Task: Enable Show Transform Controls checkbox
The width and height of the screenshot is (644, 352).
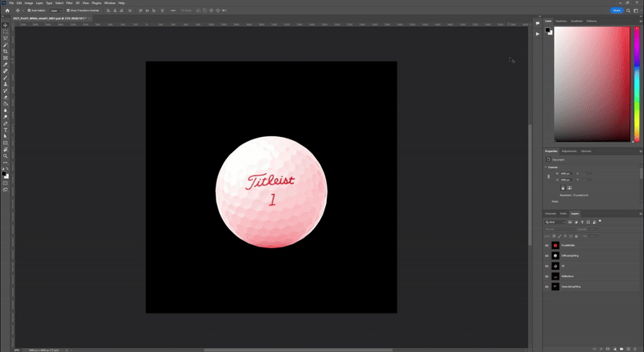Action: pyautogui.click(x=68, y=10)
